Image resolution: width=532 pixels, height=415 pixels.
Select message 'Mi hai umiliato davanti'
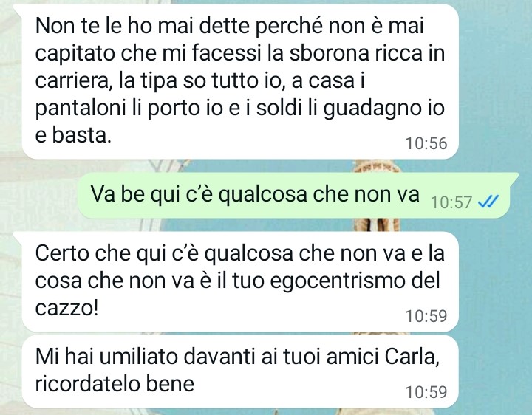click(240, 371)
